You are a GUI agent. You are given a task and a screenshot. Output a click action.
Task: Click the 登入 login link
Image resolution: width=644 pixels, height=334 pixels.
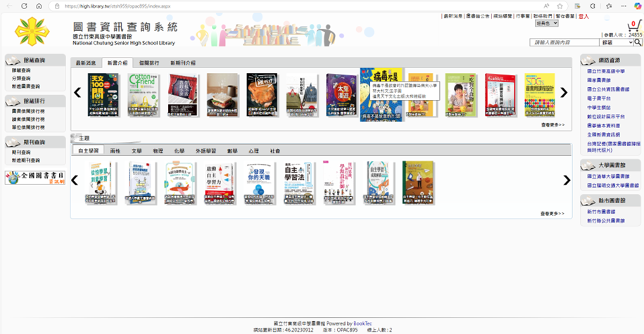coord(583,15)
